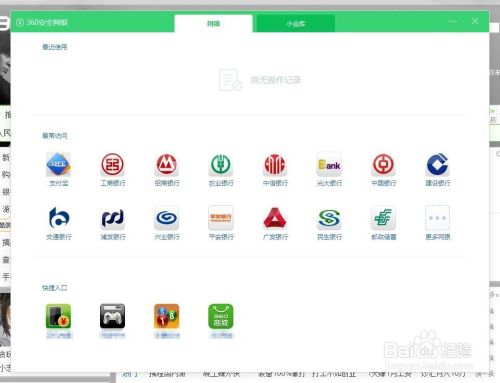Click the 招商银行 text label
Image resolution: width=500 pixels, height=383 pixels.
pyautogui.click(x=167, y=183)
